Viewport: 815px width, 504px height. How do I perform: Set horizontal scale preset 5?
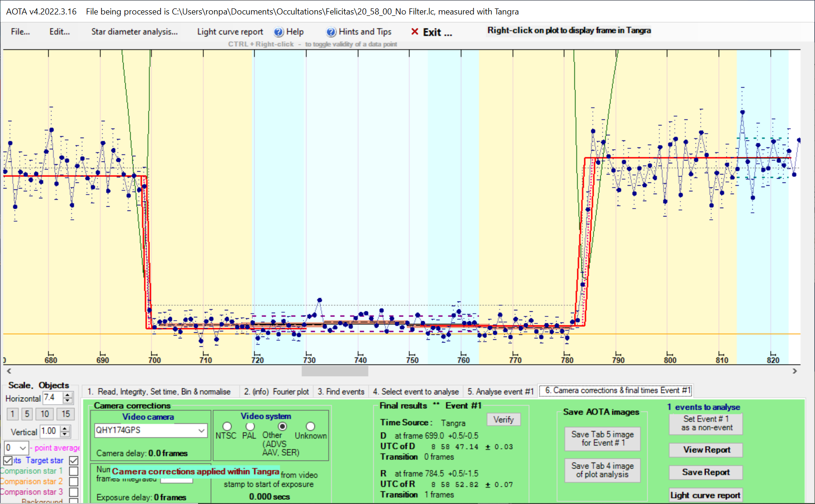27,414
